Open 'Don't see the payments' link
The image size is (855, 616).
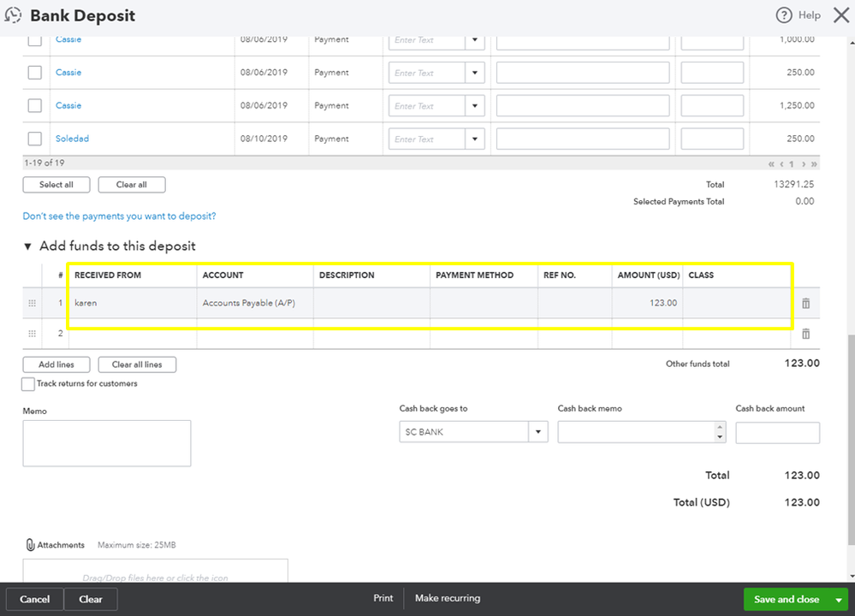click(x=120, y=216)
